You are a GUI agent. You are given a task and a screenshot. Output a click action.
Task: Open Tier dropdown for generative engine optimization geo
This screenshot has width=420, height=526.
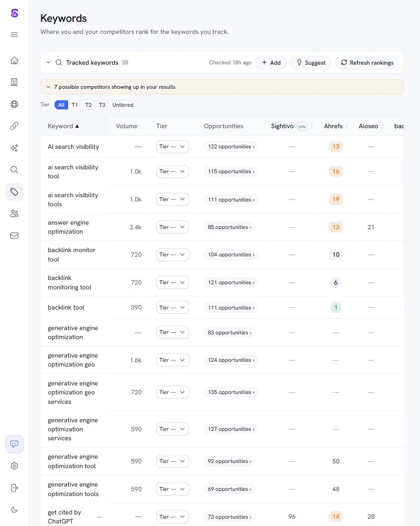click(173, 360)
